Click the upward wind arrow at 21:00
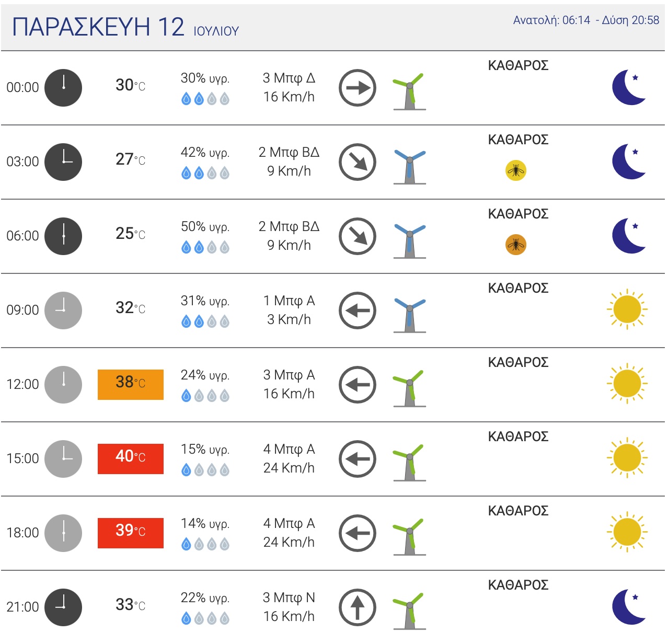 [x=358, y=607]
